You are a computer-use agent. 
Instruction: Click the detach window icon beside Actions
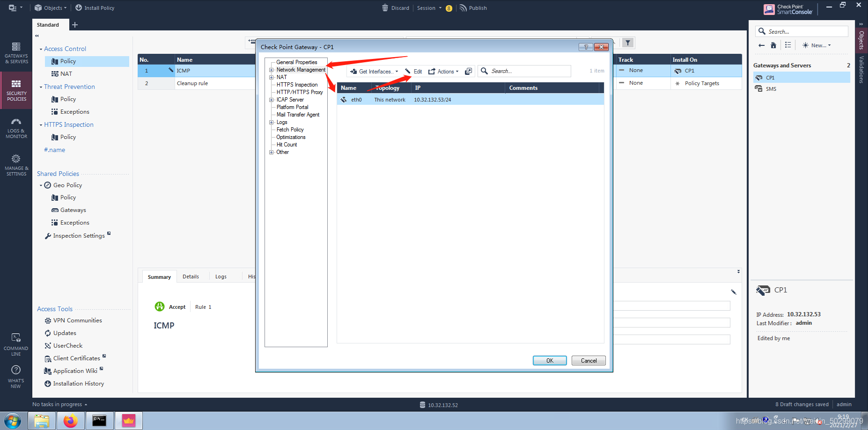[x=468, y=72]
